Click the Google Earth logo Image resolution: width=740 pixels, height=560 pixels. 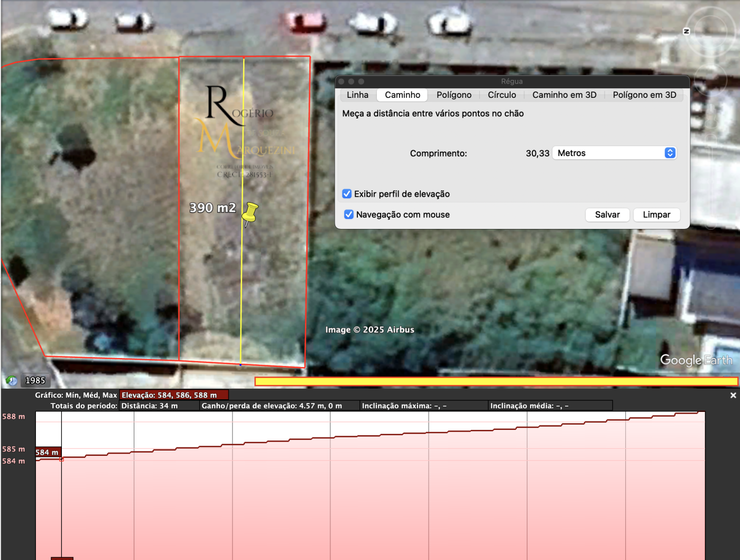697,361
